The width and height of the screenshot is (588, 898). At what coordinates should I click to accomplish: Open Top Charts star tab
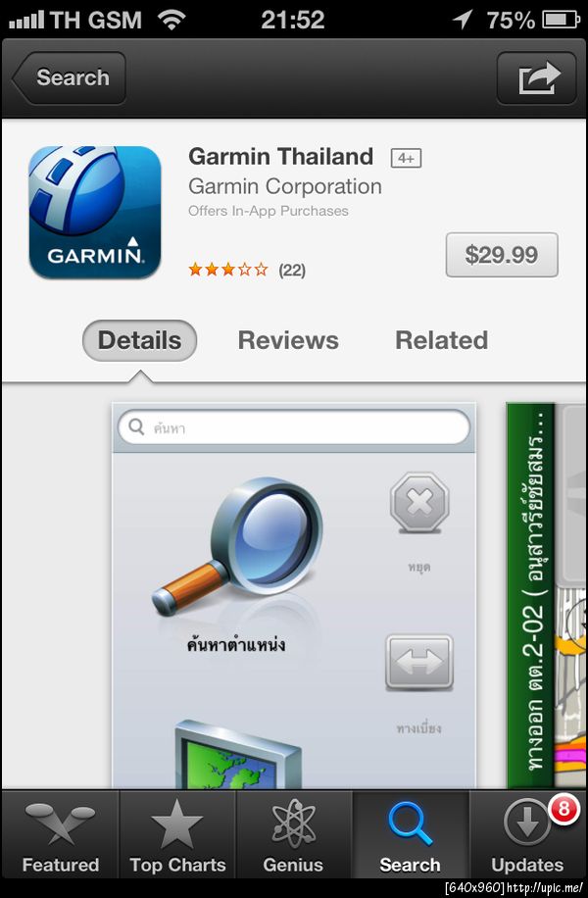pos(177,834)
